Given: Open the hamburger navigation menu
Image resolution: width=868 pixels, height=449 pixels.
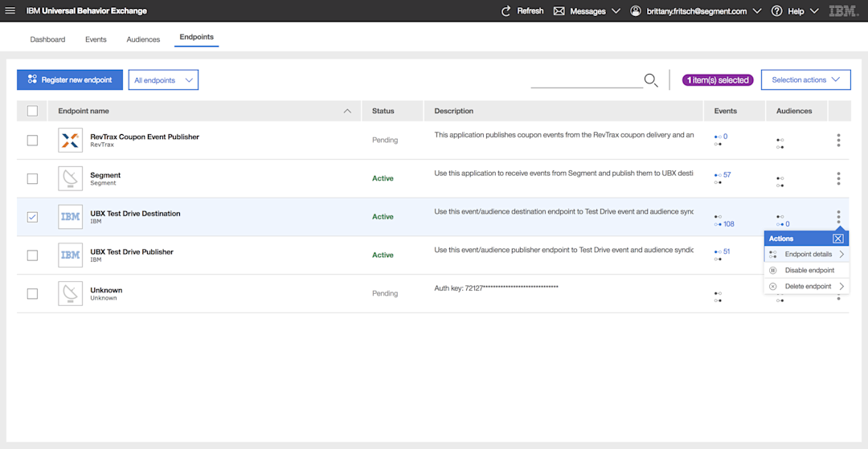Looking at the screenshot, I should pos(10,11).
